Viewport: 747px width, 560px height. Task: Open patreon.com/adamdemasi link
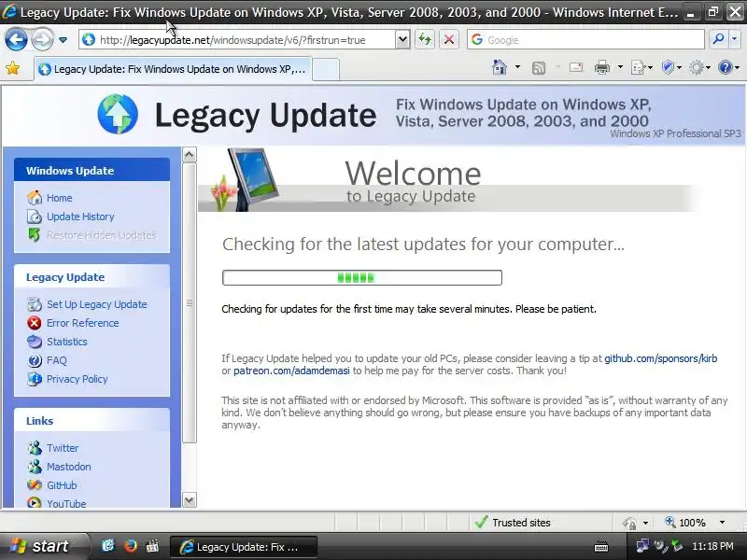[291, 371]
